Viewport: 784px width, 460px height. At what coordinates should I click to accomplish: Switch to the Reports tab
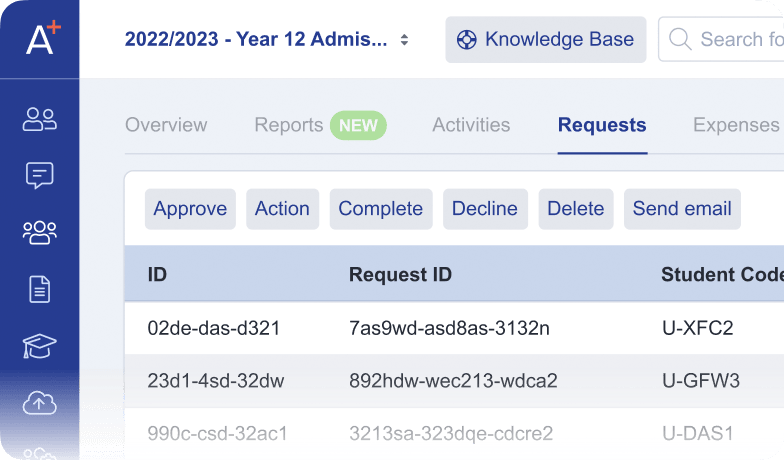[288, 125]
